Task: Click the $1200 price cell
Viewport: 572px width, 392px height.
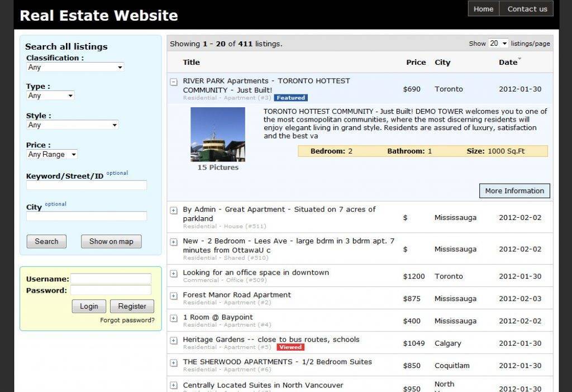Action: [x=414, y=276]
